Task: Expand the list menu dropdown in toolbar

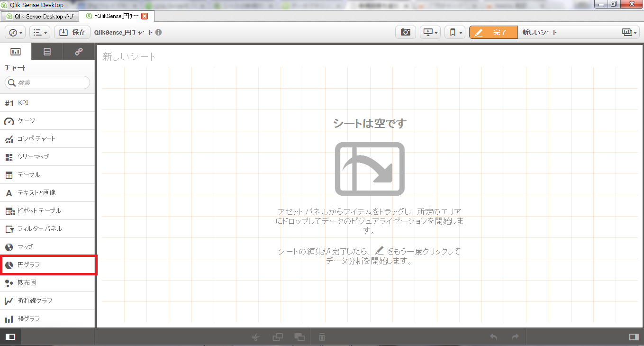Action: [40, 32]
